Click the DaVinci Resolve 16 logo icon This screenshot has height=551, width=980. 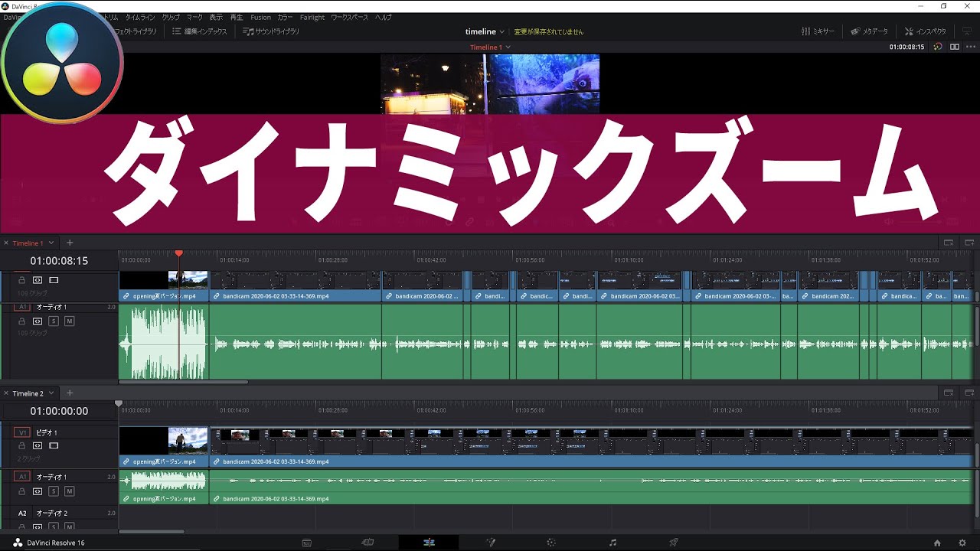[x=18, y=543]
